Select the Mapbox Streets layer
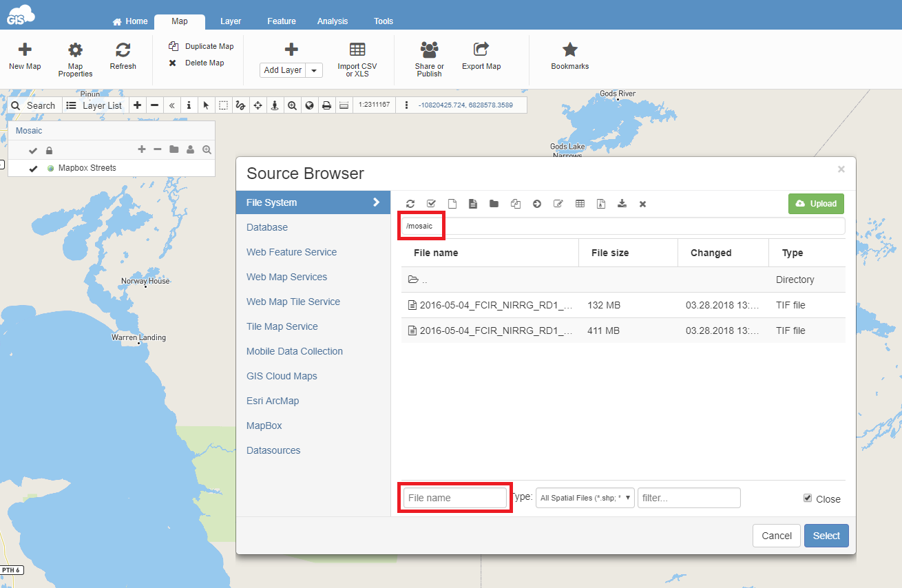The width and height of the screenshot is (902, 588). pos(87,168)
